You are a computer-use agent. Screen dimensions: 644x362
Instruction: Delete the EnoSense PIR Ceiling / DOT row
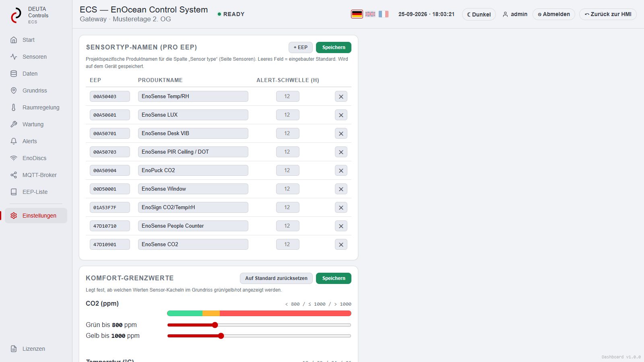tap(341, 152)
